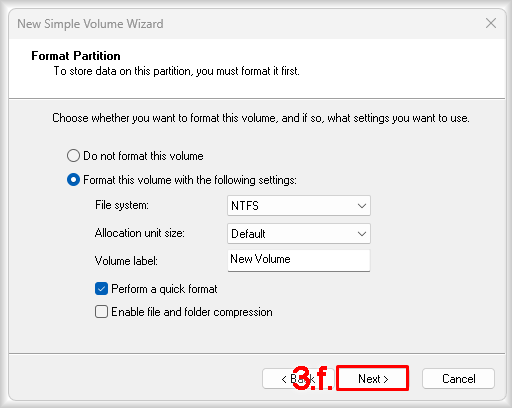Viewport: 512px width, 408px height.
Task: Choose the 'Format this volume' radio button
Action: (73, 180)
